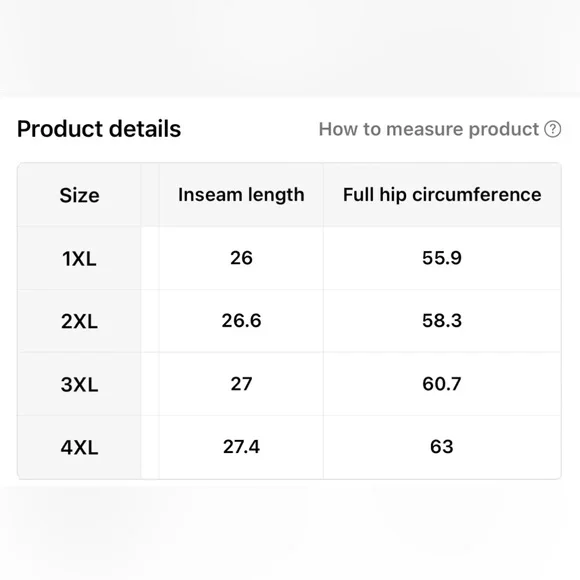This screenshot has height=580, width=580.
Task: Select the Product details heading
Action: (x=99, y=129)
